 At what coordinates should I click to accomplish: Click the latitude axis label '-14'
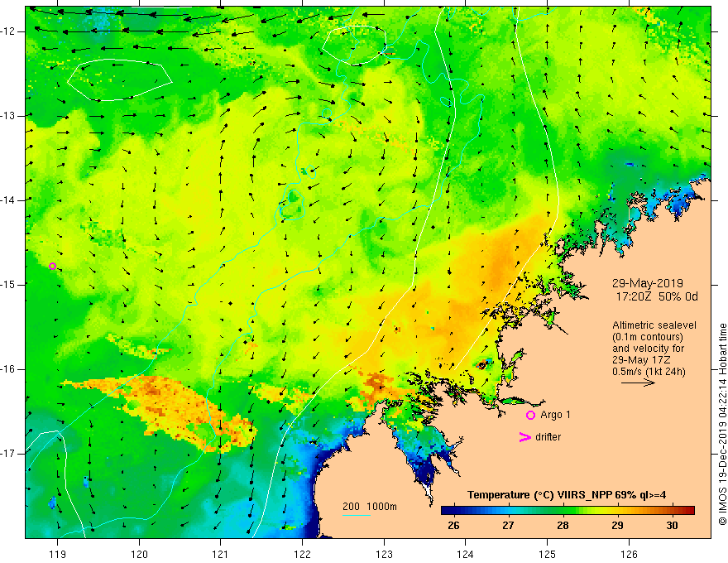pyautogui.click(x=8, y=200)
